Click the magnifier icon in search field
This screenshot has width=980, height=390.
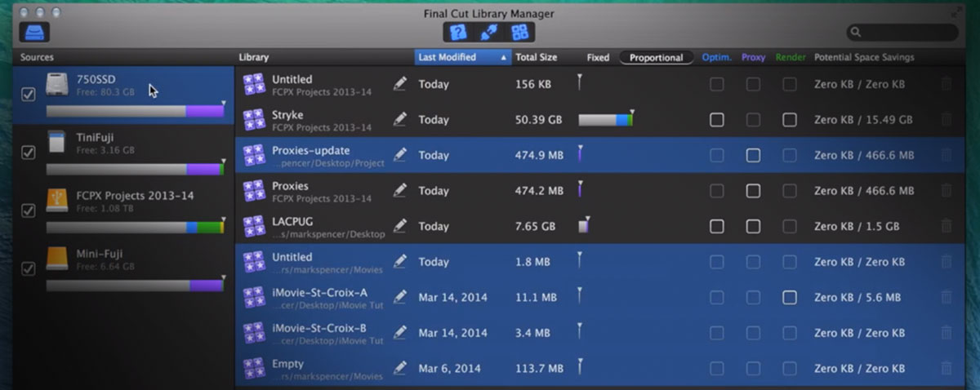point(856,33)
